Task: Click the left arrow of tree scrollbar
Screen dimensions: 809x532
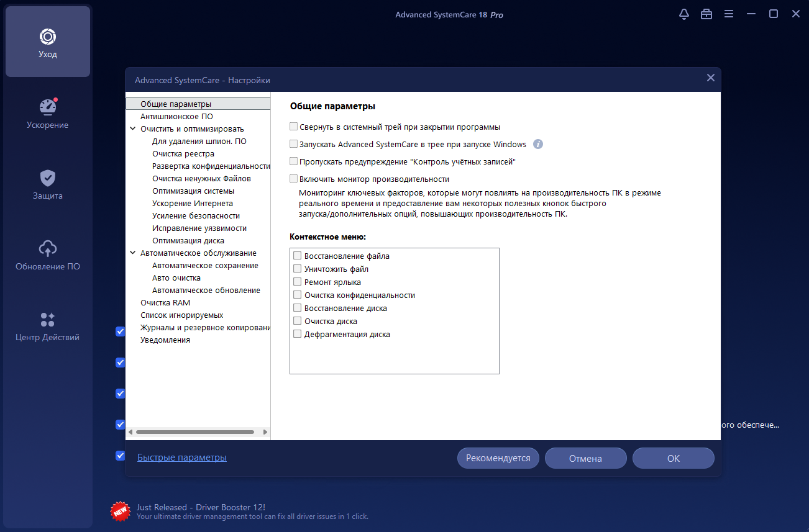Action: tap(130, 431)
